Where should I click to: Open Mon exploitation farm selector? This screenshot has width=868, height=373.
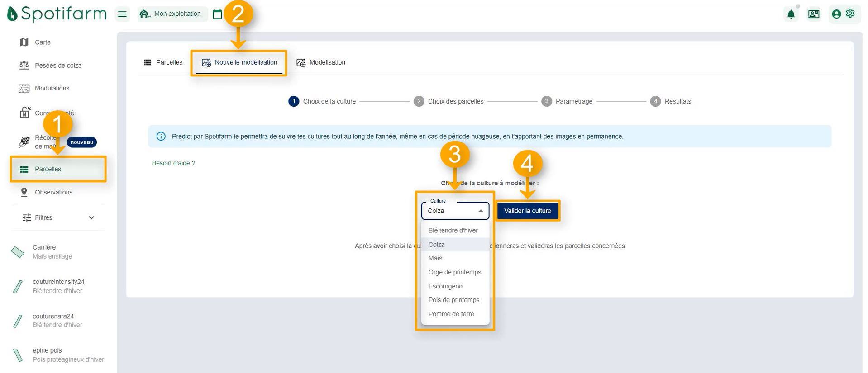pyautogui.click(x=172, y=14)
